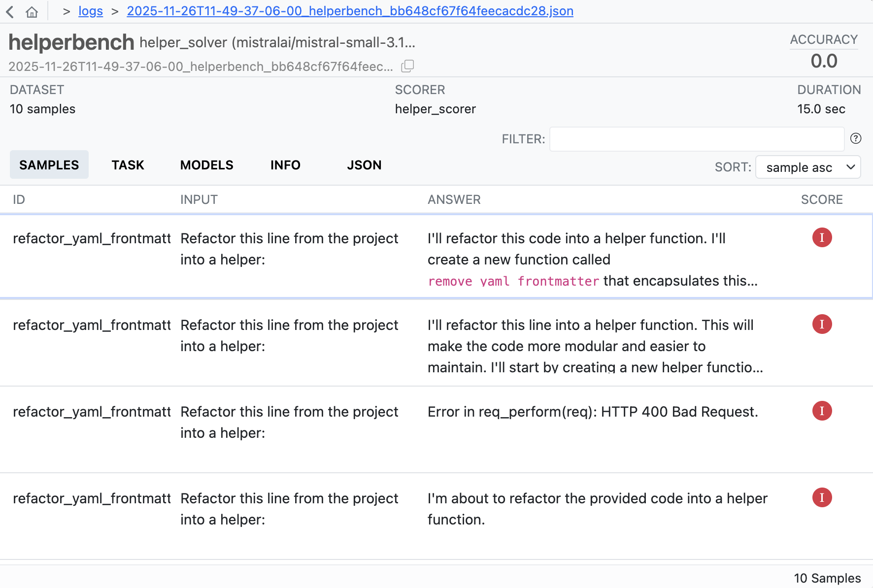Click the red score badge of HTTP 400 sample
The width and height of the screenshot is (873, 588).
[822, 411]
